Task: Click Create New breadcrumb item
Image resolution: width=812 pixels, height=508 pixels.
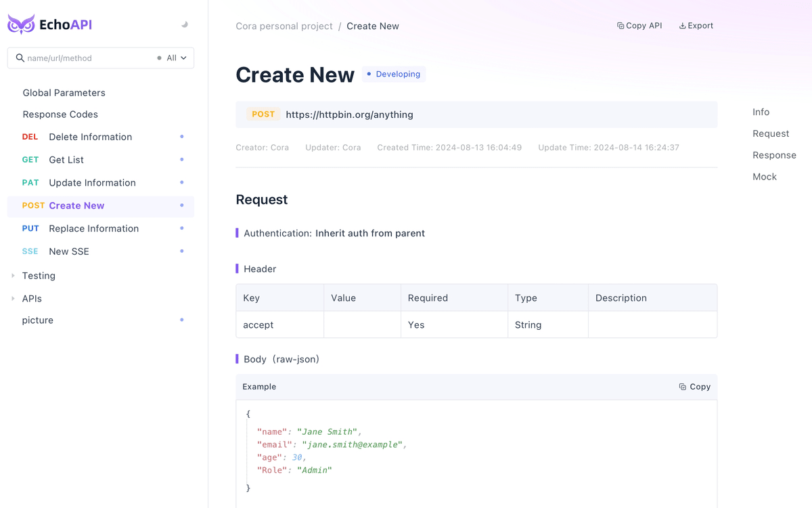Action: point(373,26)
